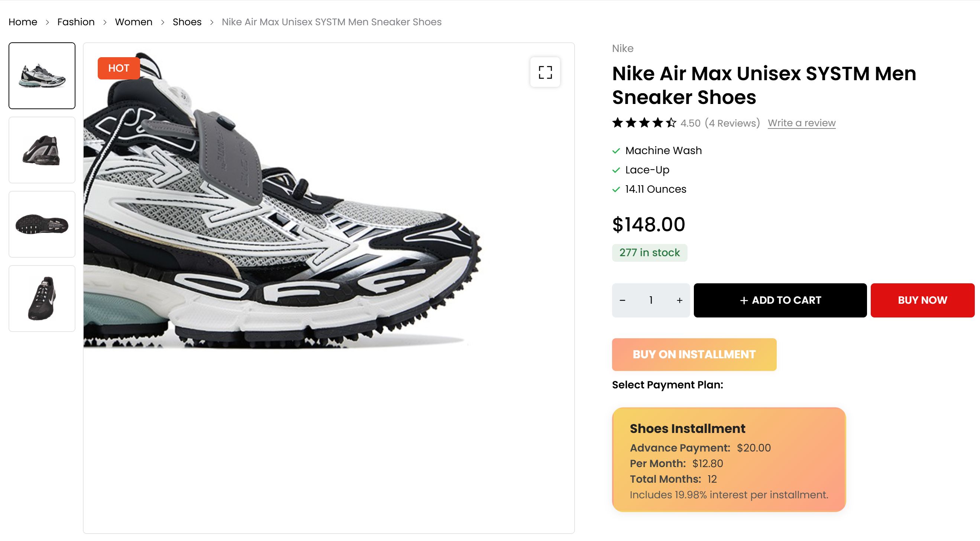Click the quantity input field
This screenshot has height=541, width=980.
click(x=651, y=300)
